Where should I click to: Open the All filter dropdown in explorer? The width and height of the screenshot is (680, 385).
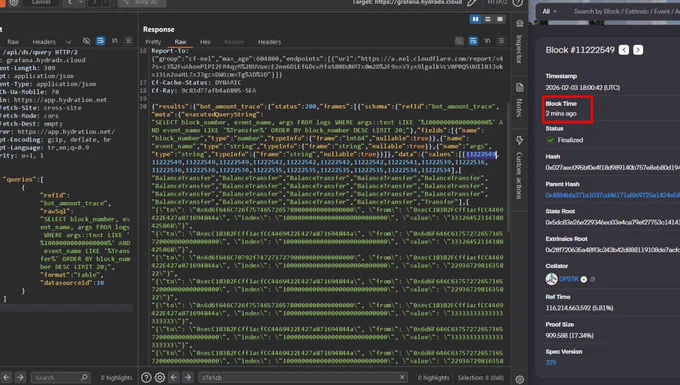pyautogui.click(x=549, y=11)
